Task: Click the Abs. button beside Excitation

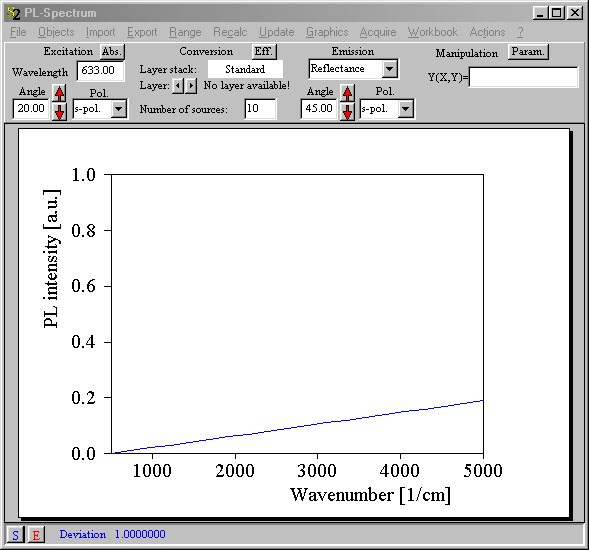Action: (112, 51)
